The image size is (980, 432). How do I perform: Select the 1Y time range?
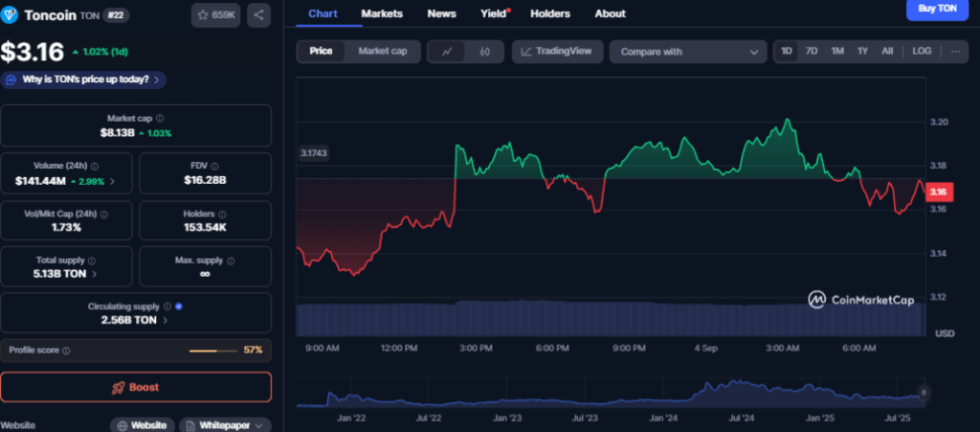coord(862,52)
